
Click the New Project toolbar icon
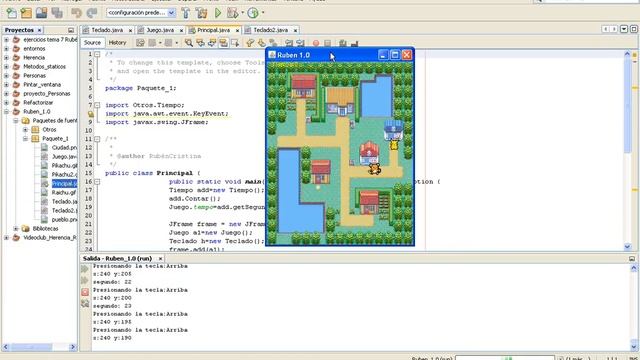tap(26, 13)
